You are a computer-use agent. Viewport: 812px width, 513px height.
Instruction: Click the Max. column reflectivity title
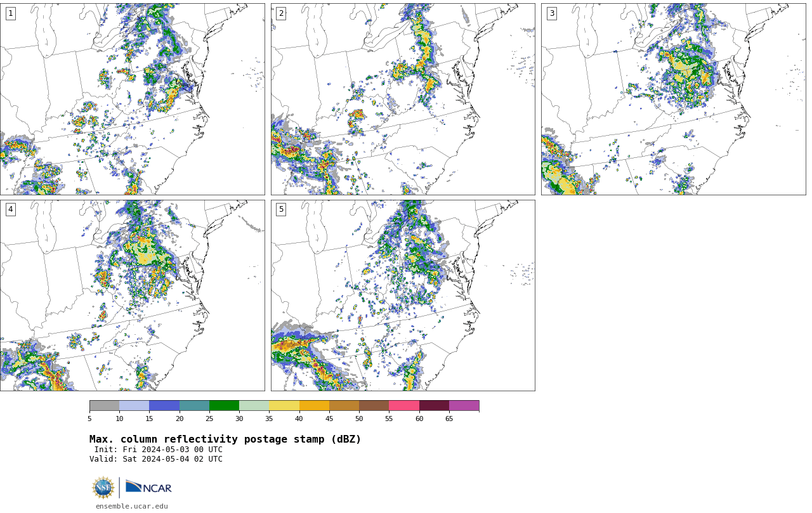click(x=225, y=439)
